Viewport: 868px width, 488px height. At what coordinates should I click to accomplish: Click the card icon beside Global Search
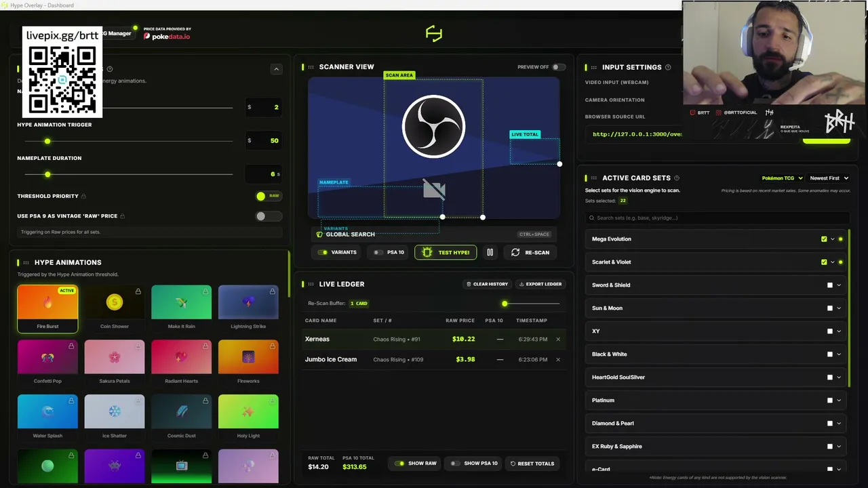pos(319,235)
